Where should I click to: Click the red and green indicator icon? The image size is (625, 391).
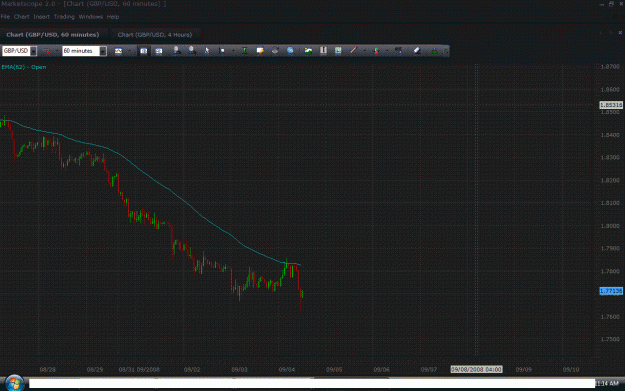pyautogui.click(x=376, y=51)
